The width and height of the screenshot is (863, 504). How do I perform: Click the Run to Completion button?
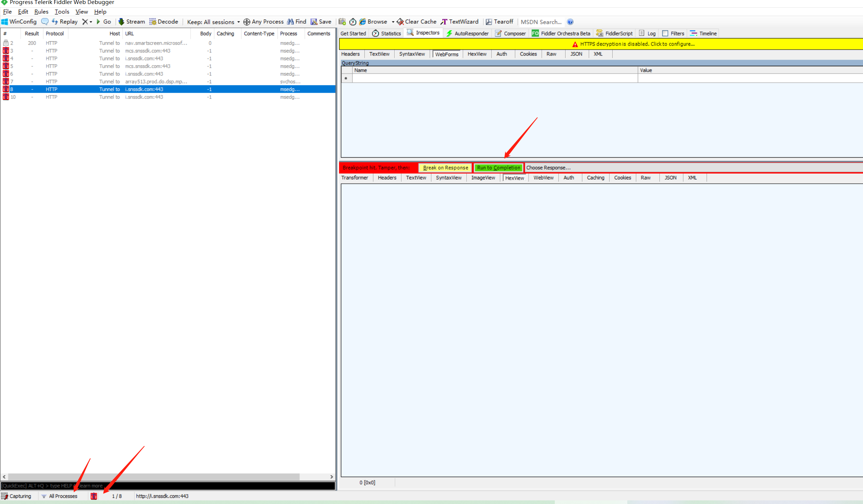pos(498,168)
